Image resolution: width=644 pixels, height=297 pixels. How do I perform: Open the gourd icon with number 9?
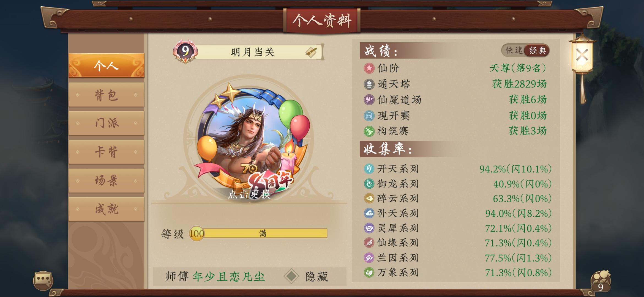pyautogui.click(x=601, y=281)
